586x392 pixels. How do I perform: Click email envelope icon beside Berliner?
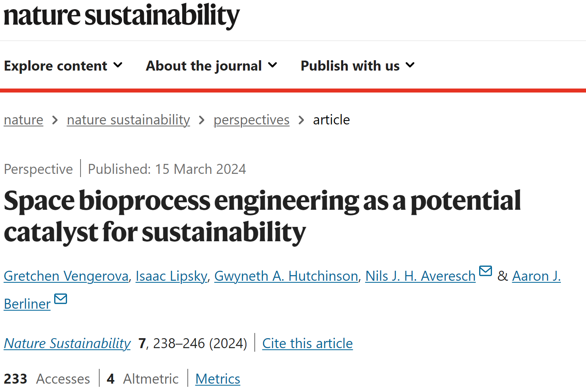(61, 299)
